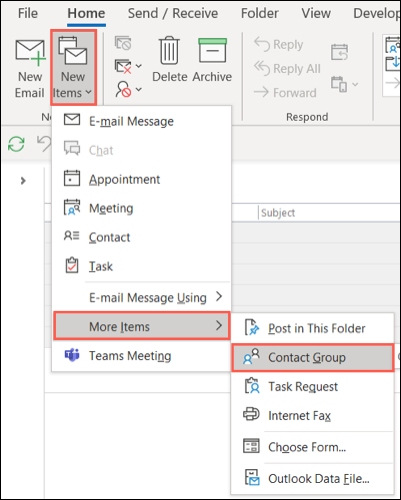Click the Undo arrow icon
Screen dimensions: 401x500
click(x=44, y=144)
